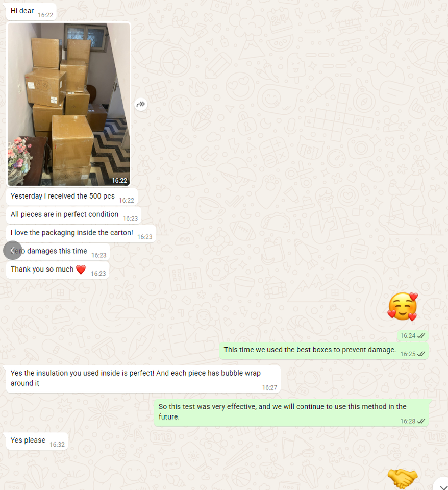This screenshot has width=448, height=490.
Task: Click the red heart emoji
Action: pos(81,269)
